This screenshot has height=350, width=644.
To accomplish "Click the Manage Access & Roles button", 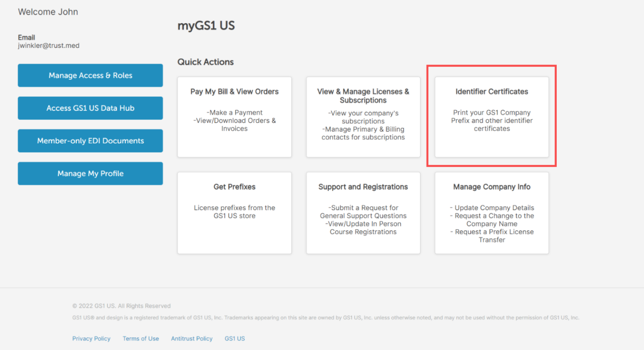I will [x=90, y=75].
